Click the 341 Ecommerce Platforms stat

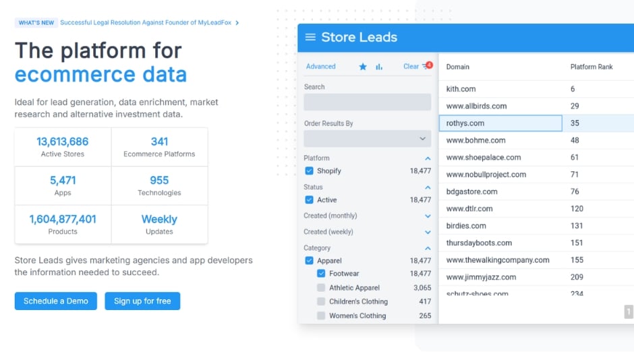tap(159, 147)
